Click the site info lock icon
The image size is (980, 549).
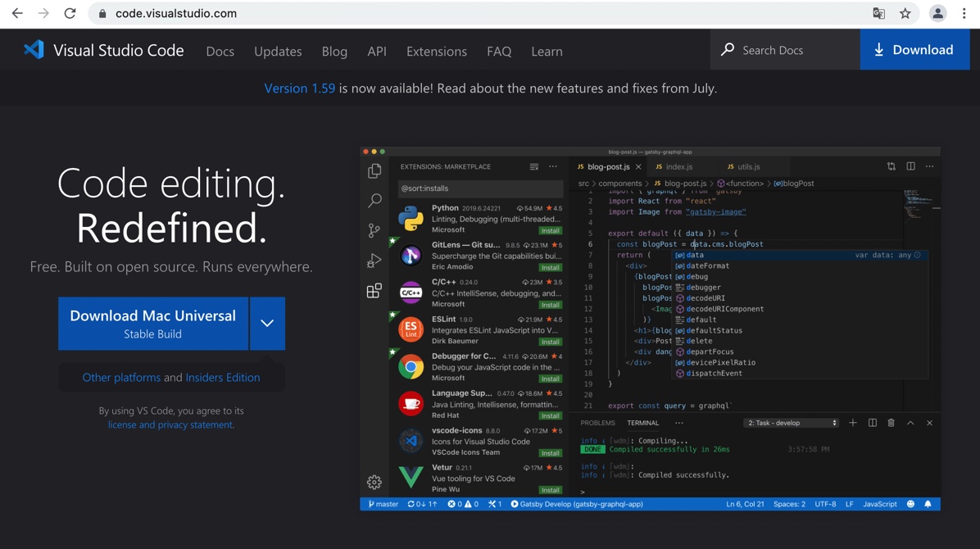click(x=102, y=14)
